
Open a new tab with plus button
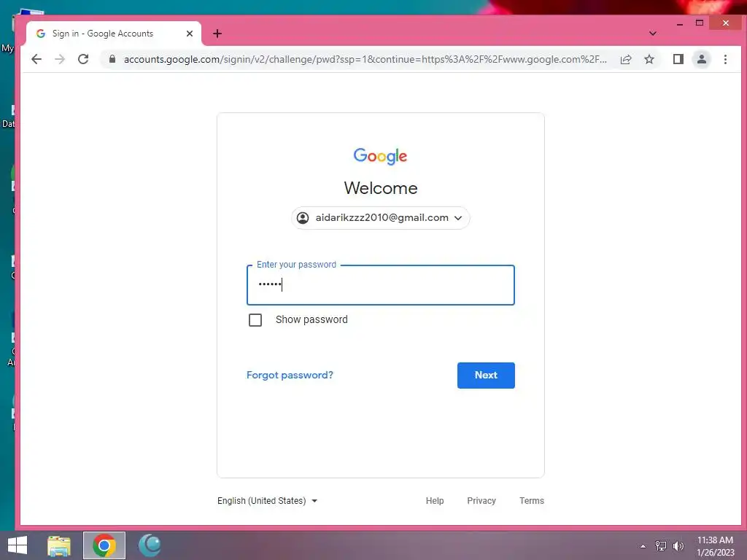pos(217,34)
